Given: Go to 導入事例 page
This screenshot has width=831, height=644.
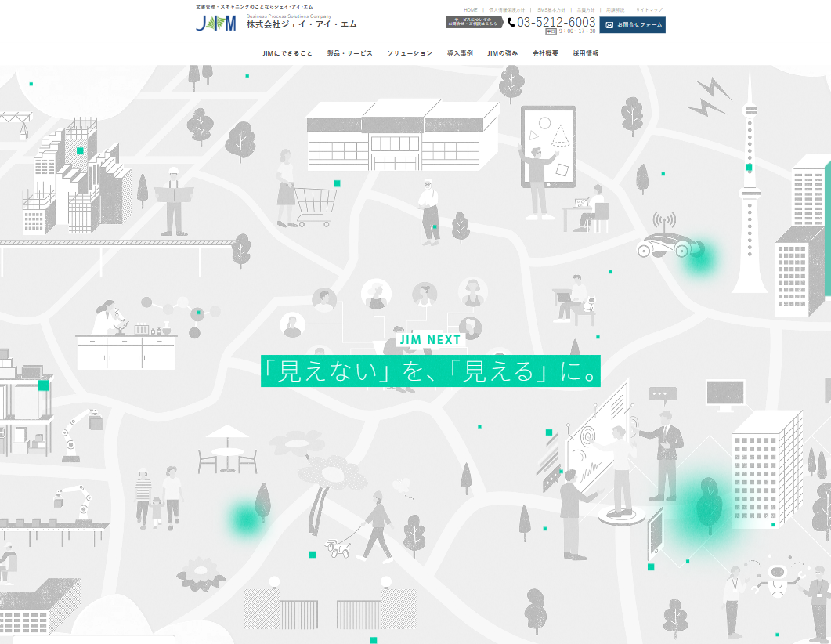Looking at the screenshot, I should coord(460,53).
